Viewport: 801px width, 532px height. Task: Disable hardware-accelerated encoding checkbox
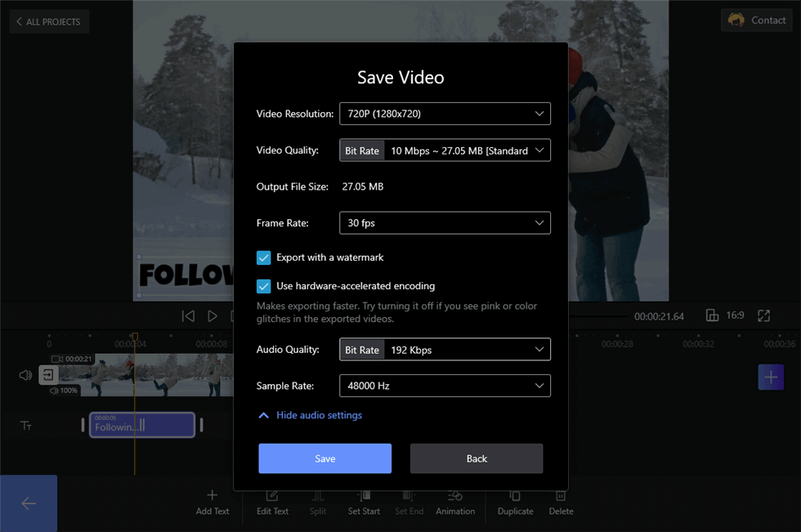(263, 286)
